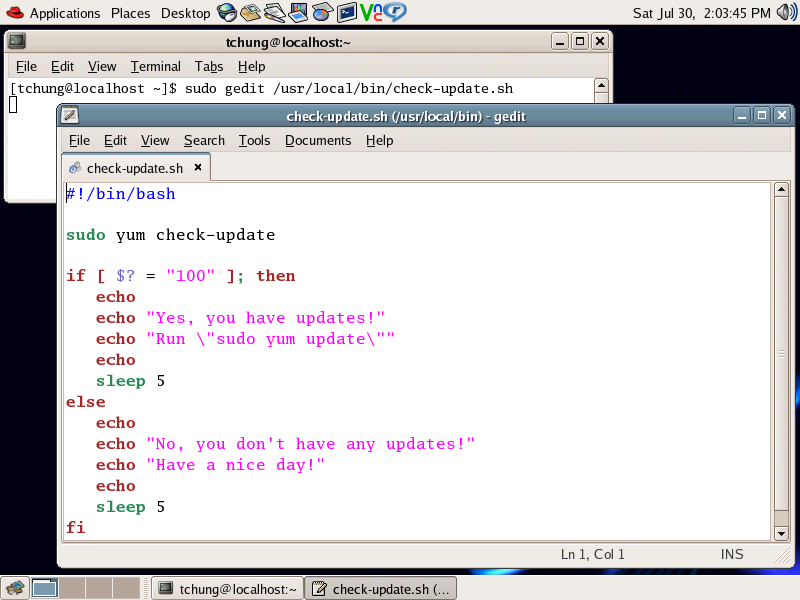800x600 pixels.
Task: Click the document icon on check-update.sh tab
Action: point(75,168)
